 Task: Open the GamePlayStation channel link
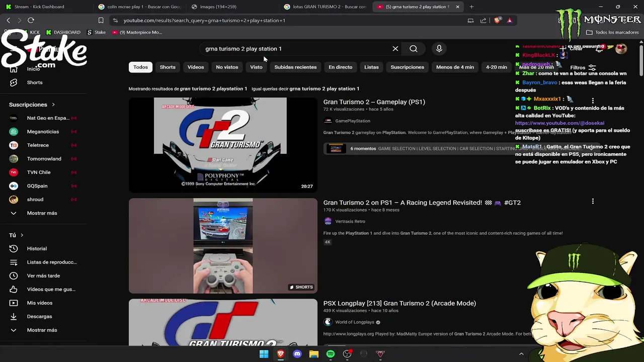coord(352,121)
